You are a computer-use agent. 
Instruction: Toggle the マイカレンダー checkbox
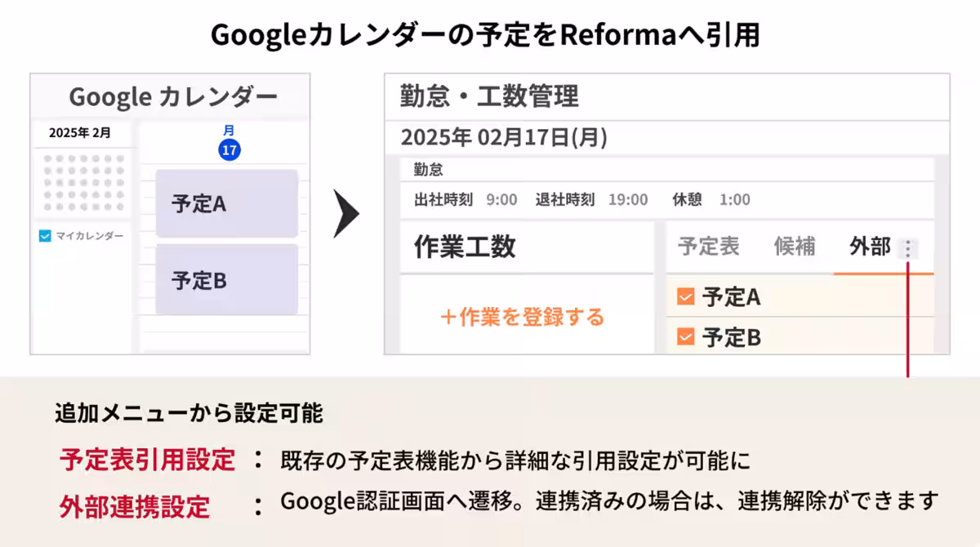pyautogui.click(x=46, y=236)
